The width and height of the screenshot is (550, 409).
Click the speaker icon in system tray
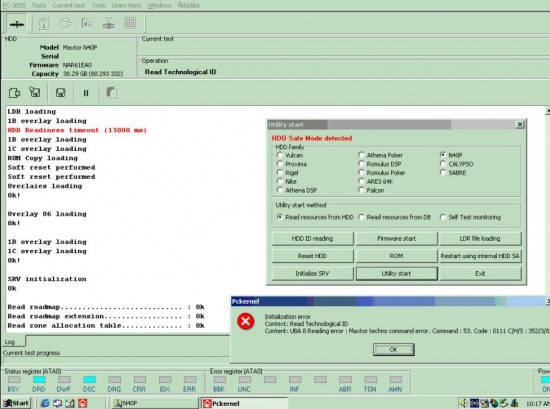click(x=463, y=403)
